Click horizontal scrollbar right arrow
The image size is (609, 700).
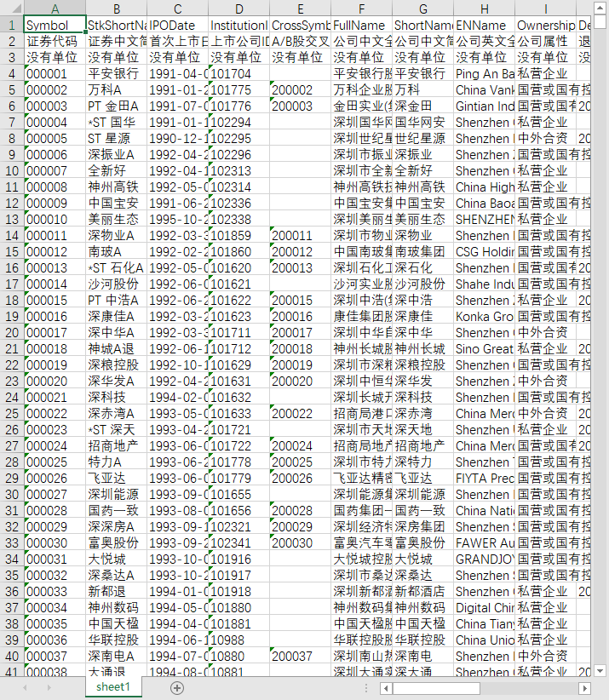point(584,688)
